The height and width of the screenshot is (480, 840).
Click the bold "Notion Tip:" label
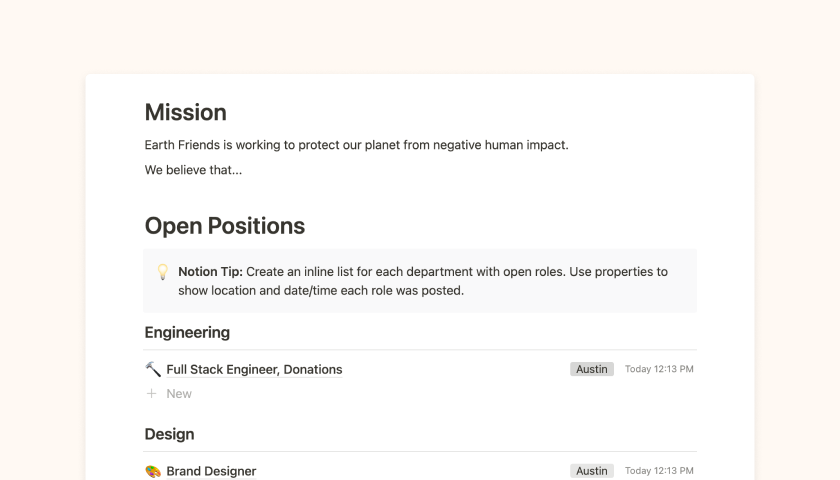pyautogui.click(x=210, y=272)
